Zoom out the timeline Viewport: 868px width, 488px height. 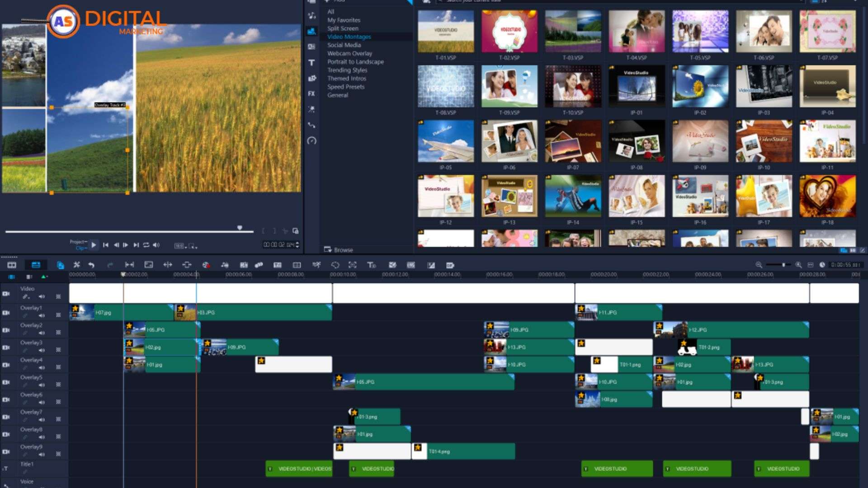click(x=759, y=265)
